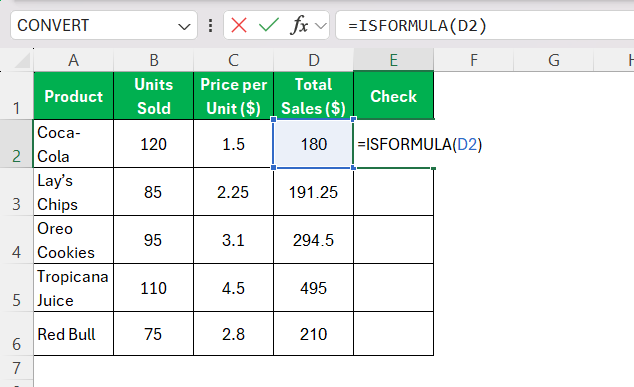The image size is (634, 387).
Task: Click the price cell showing 1.5
Action: tap(234, 144)
